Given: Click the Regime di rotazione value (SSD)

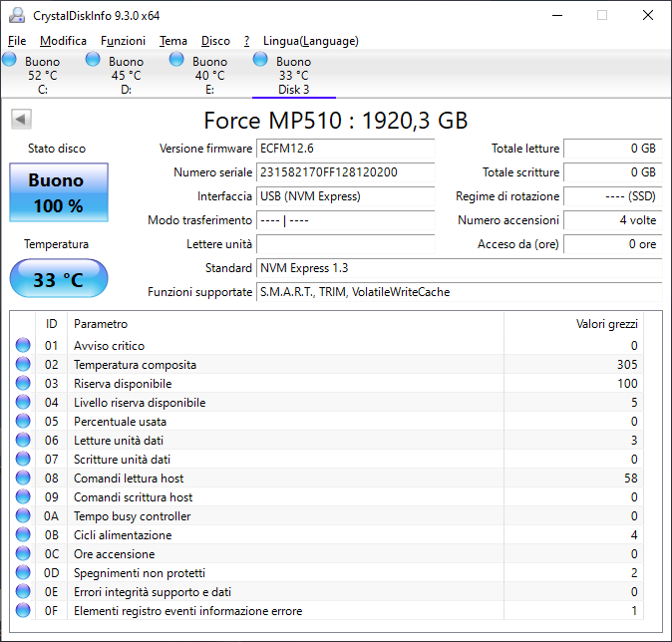Looking at the screenshot, I should (x=613, y=196).
